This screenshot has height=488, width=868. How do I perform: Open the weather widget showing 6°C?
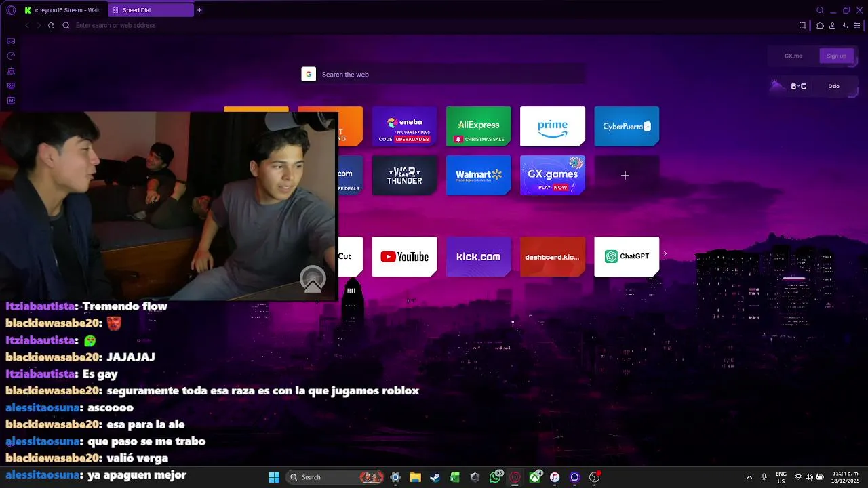tap(789, 86)
